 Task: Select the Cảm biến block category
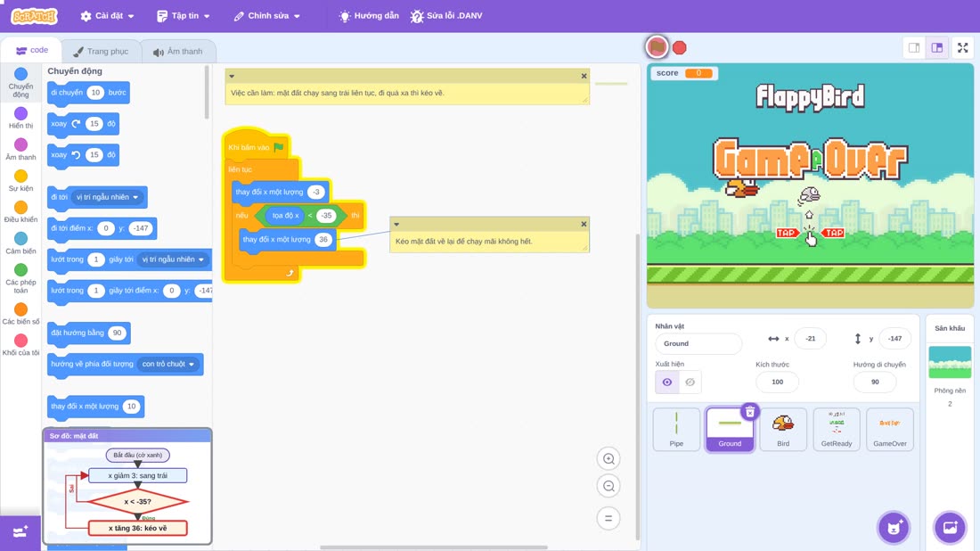(x=20, y=243)
